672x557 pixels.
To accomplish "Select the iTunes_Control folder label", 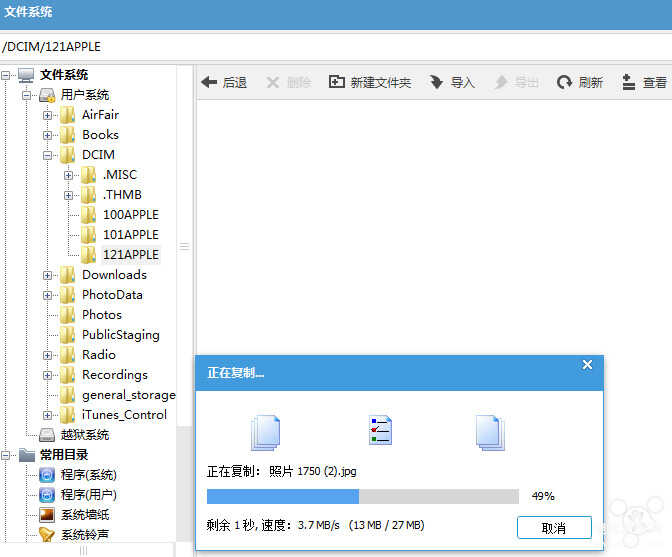I will (124, 415).
